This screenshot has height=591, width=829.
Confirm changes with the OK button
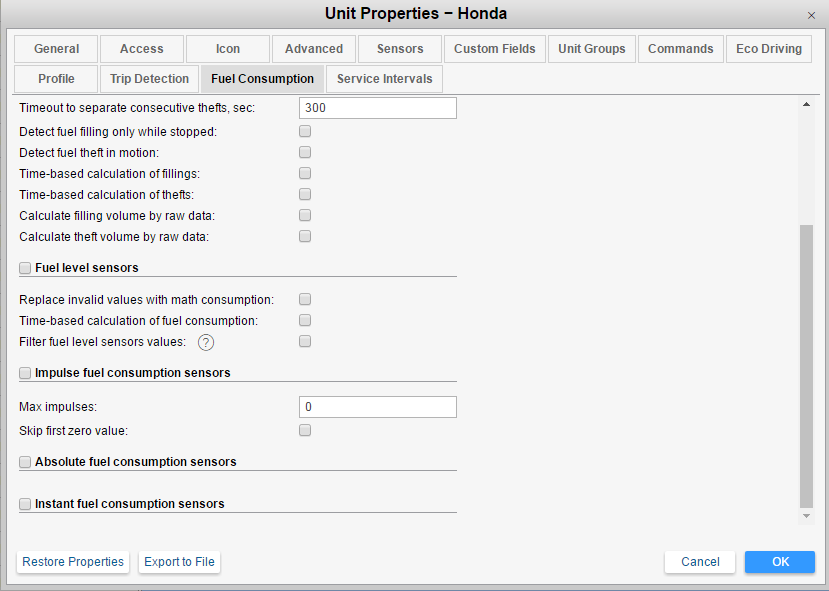point(779,562)
